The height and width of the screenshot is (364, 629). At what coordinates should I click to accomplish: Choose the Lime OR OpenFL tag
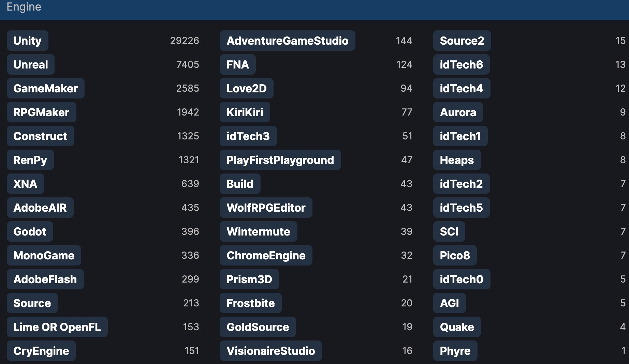[57, 327]
